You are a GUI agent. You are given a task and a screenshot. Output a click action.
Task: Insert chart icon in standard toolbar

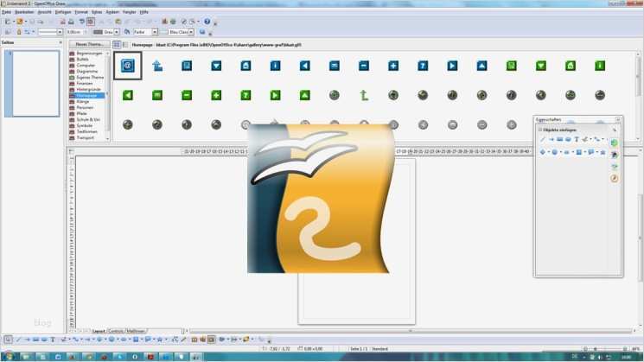pyautogui.click(x=165, y=22)
